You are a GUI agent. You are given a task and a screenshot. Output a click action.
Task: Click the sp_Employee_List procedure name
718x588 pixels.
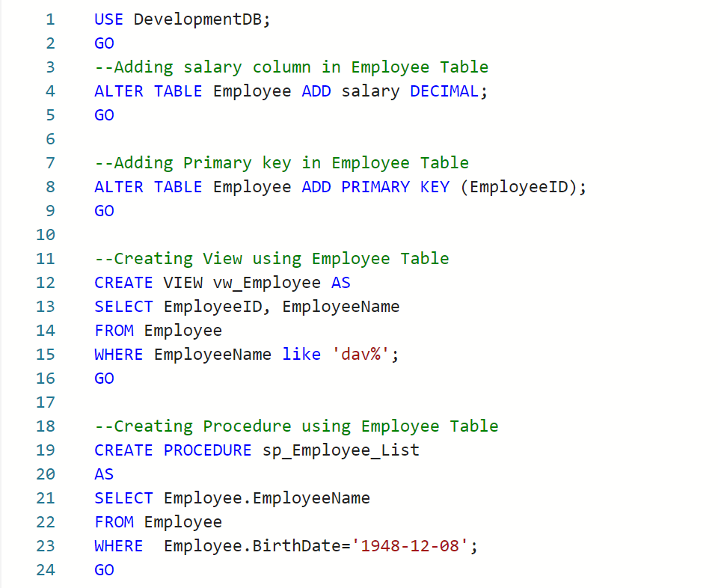(340, 450)
